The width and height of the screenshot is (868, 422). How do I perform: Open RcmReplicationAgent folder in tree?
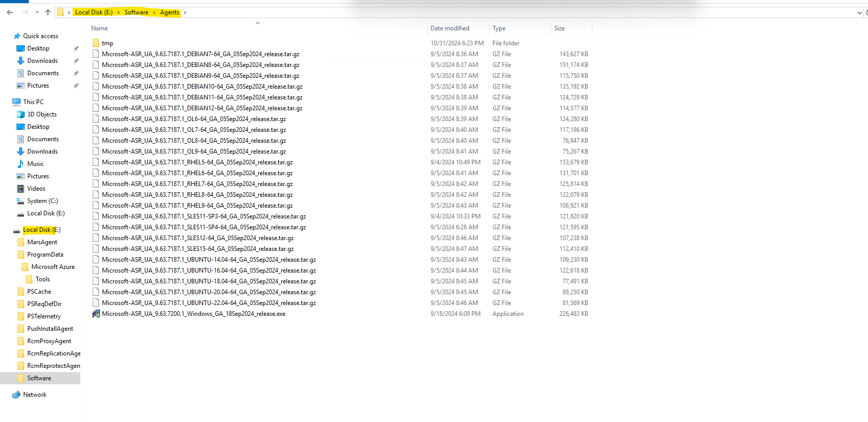click(54, 353)
